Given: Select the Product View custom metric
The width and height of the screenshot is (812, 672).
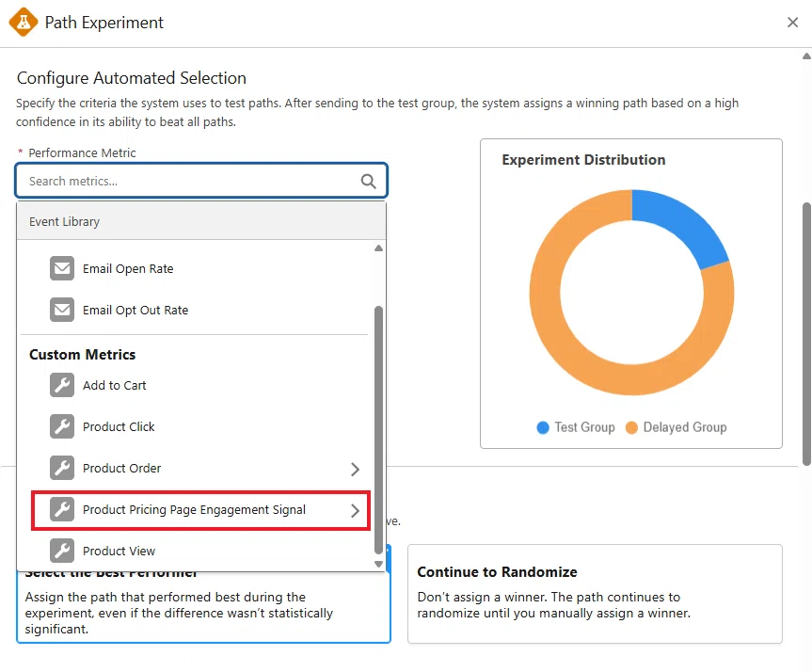Looking at the screenshot, I should pos(119,552).
